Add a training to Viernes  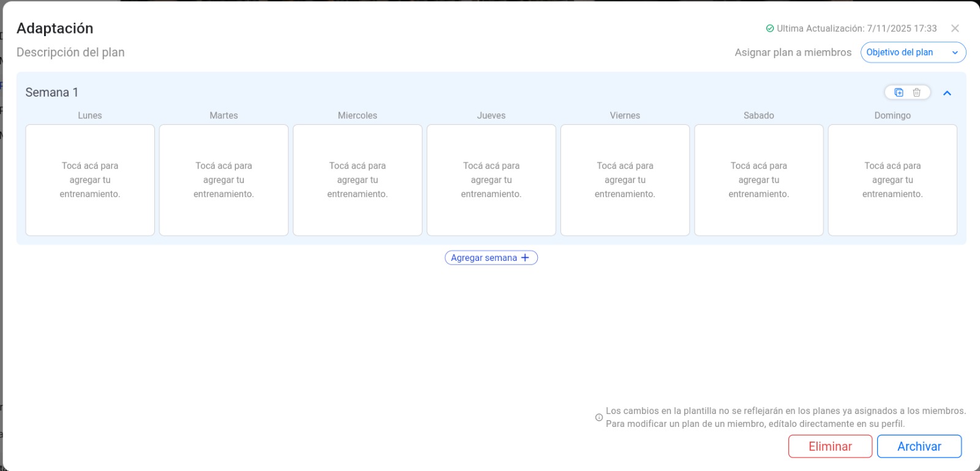coord(625,180)
